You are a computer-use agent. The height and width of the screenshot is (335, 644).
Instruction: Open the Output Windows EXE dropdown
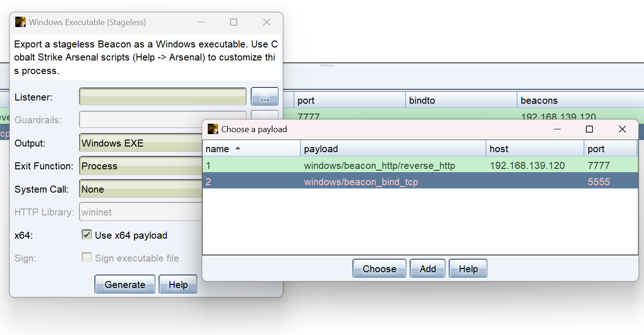coord(140,143)
